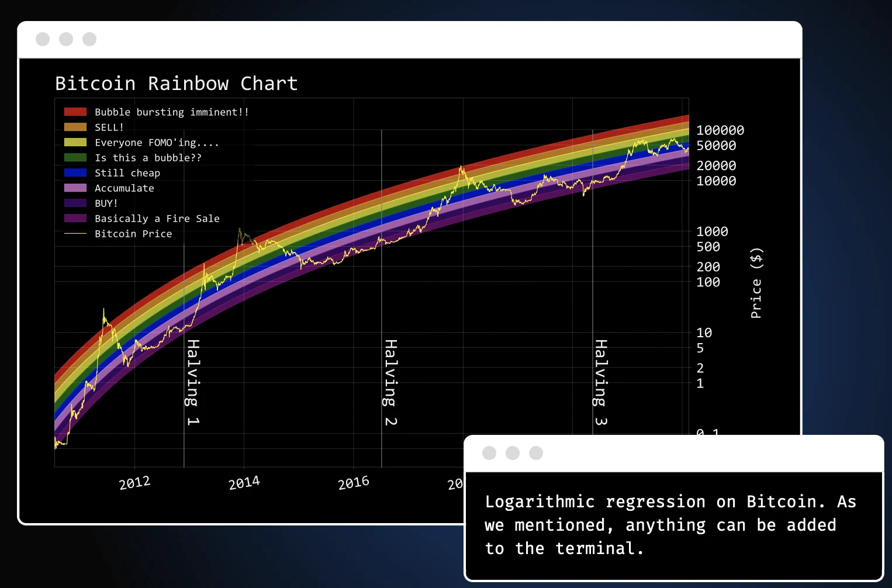Click the 100000 price axis tick
Image resolution: width=892 pixels, height=588 pixels.
(720, 130)
